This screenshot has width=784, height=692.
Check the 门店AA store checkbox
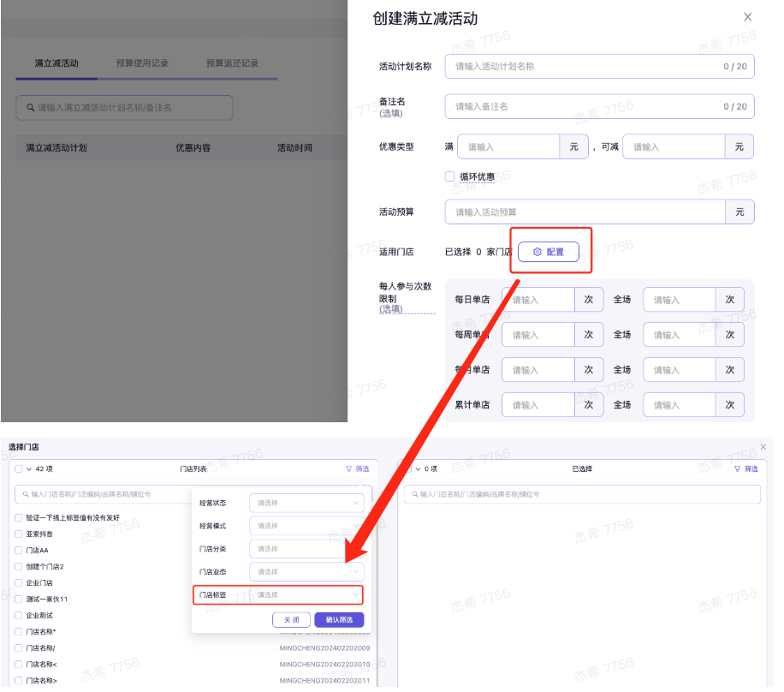coord(19,550)
